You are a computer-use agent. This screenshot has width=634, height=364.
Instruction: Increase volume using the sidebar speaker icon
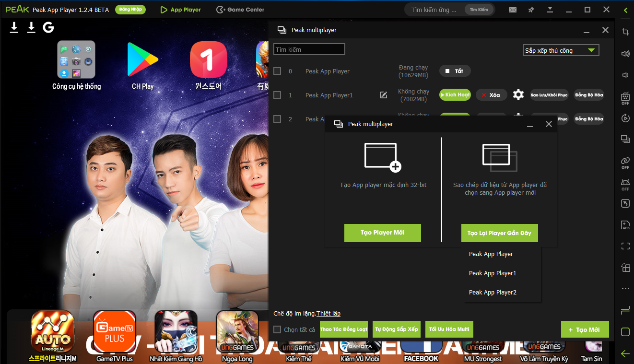pyautogui.click(x=625, y=53)
